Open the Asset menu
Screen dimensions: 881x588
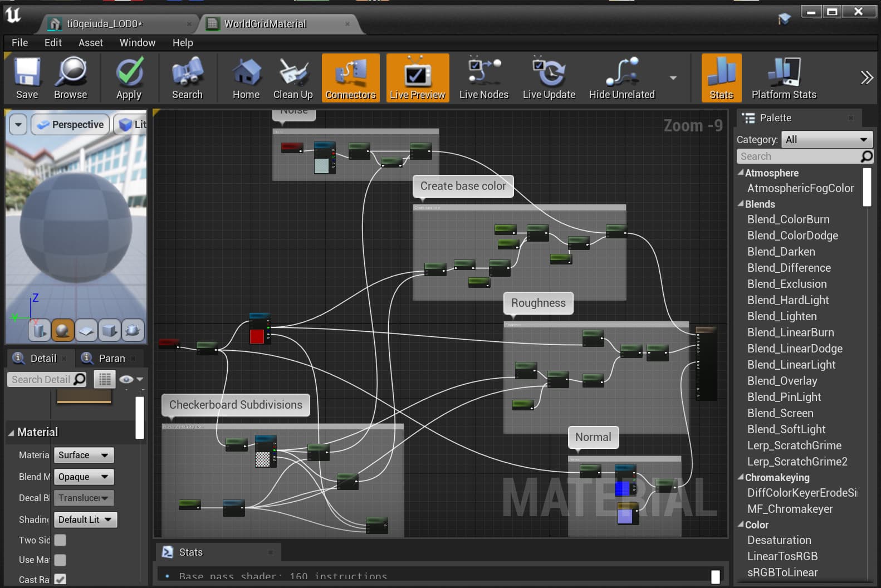point(90,42)
